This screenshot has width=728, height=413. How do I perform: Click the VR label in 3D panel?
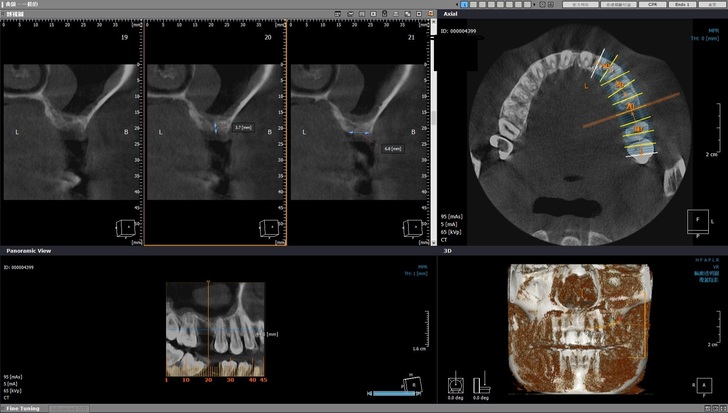(716, 267)
